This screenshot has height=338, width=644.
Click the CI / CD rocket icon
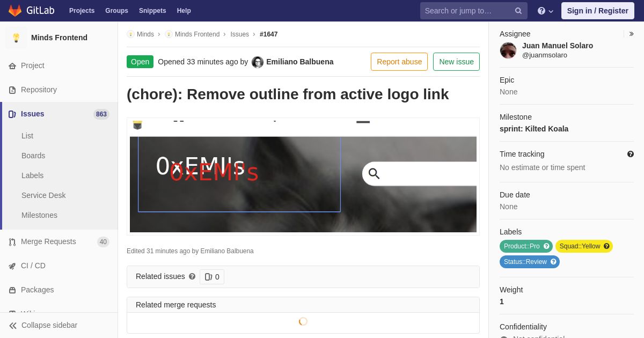pos(12,266)
